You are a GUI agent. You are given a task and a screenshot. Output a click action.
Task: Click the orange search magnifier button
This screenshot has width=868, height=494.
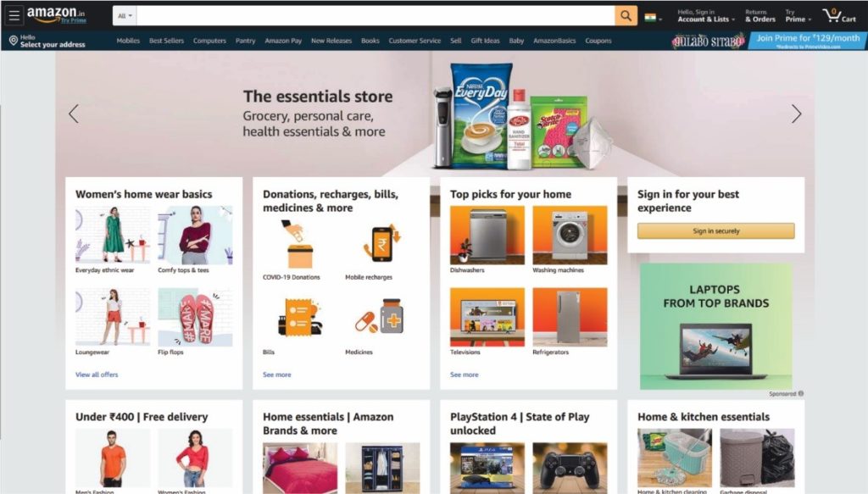pos(626,15)
